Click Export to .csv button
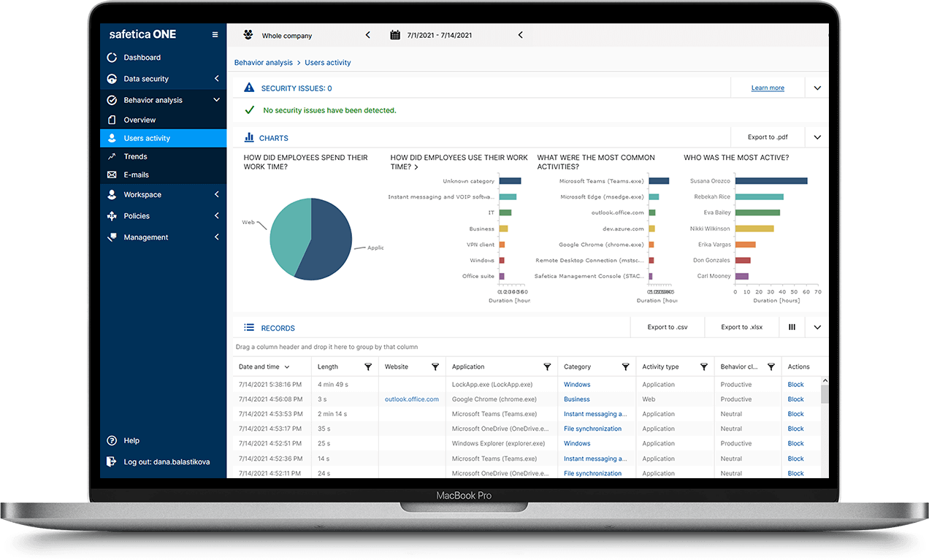Viewport: 929px width, 560px height. 668,327
